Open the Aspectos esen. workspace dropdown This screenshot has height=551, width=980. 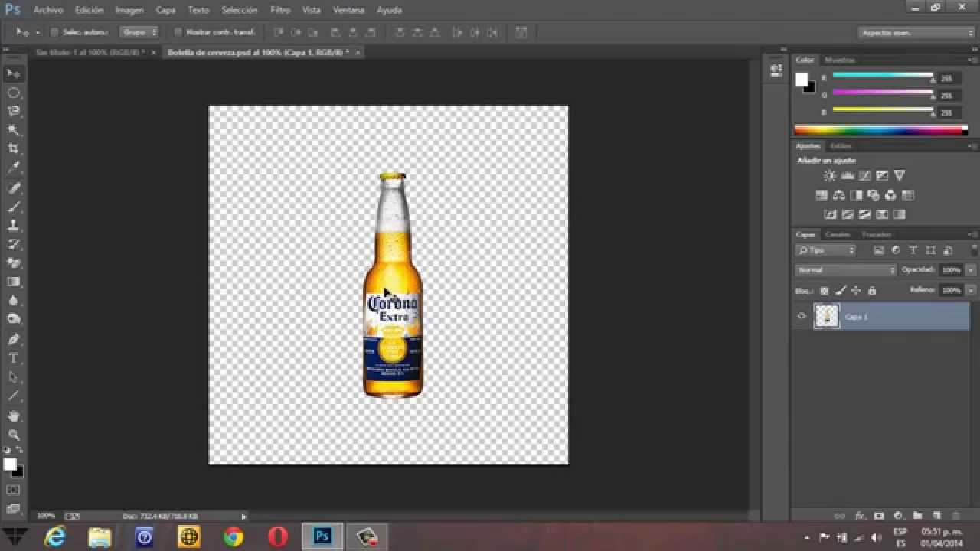coord(916,32)
